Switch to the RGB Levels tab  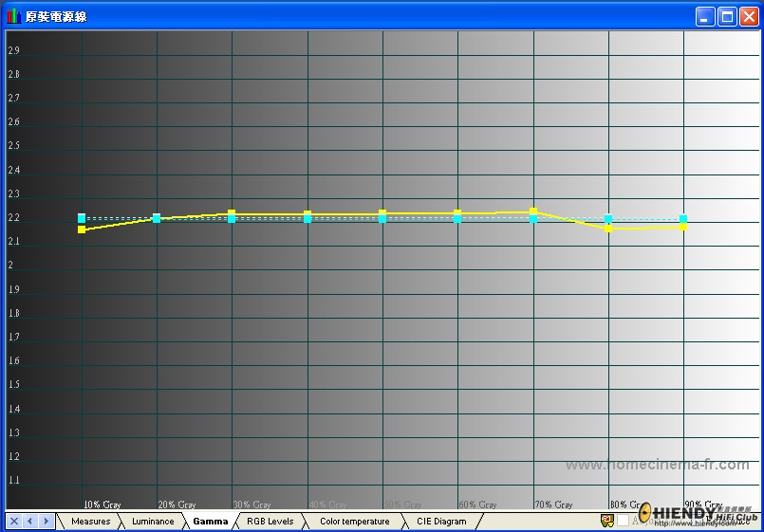[270, 522]
